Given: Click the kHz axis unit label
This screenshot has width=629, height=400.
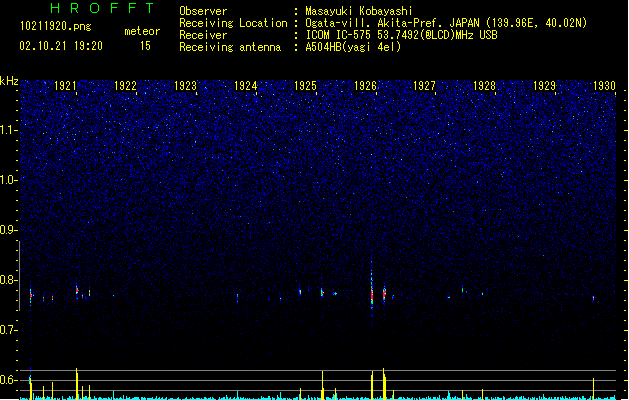Looking at the screenshot, I should tap(9, 81).
